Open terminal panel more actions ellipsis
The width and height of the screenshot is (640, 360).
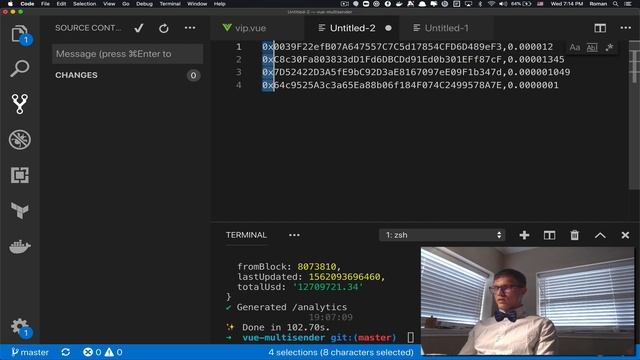click(294, 235)
